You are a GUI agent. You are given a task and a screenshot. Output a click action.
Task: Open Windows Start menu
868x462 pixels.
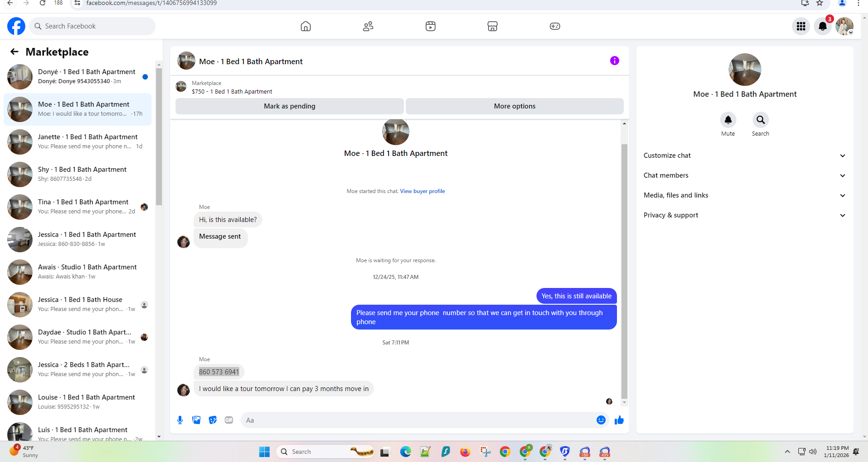tap(265, 452)
